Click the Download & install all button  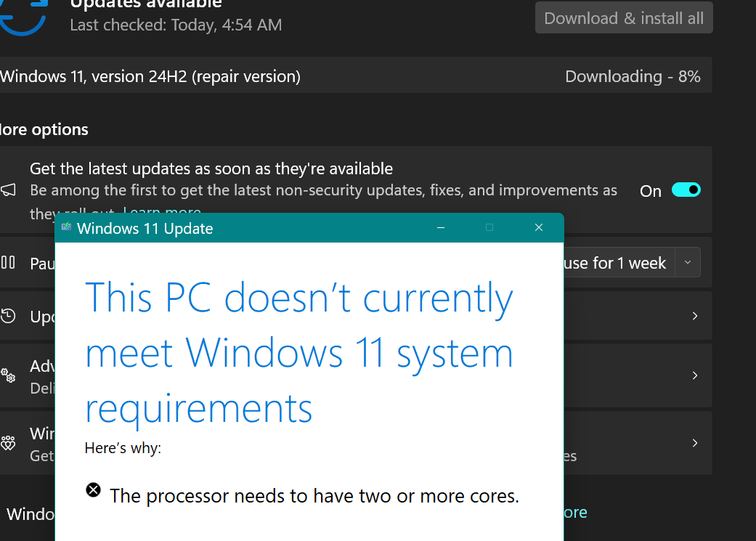click(624, 18)
